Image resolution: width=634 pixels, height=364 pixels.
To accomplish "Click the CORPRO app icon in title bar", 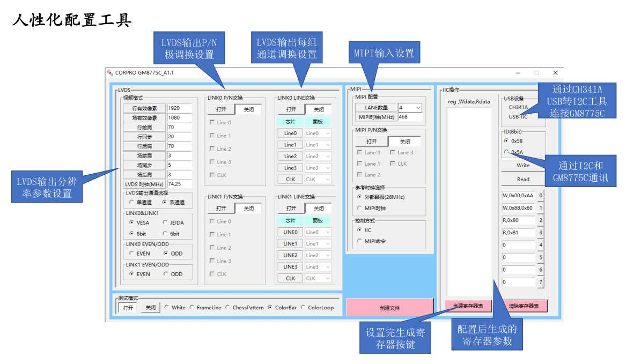I will point(110,72).
